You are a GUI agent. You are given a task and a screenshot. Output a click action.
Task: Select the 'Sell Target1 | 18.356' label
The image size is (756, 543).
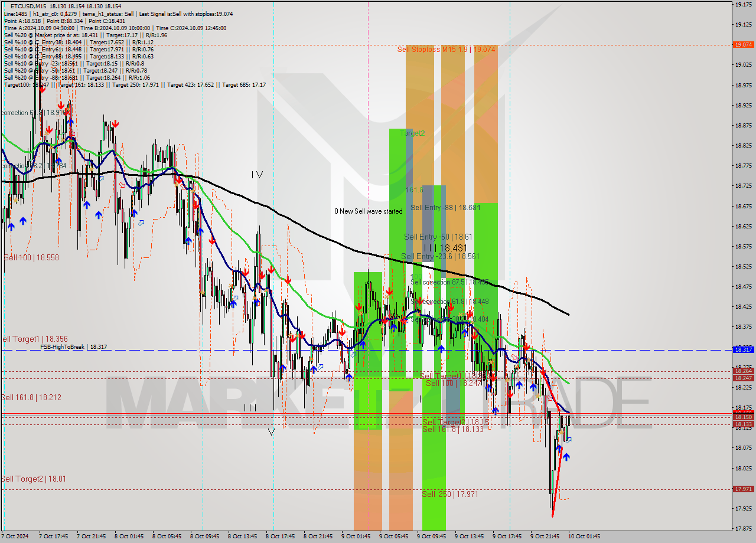click(34, 339)
